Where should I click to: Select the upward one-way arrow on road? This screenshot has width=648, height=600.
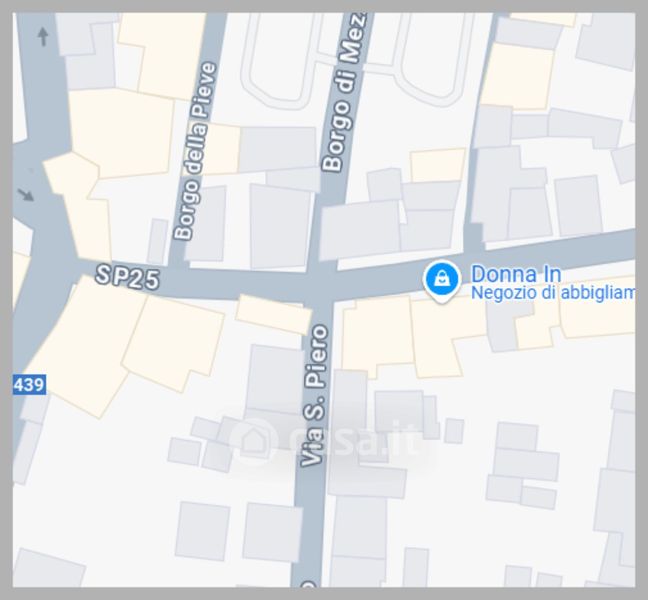click(x=43, y=36)
